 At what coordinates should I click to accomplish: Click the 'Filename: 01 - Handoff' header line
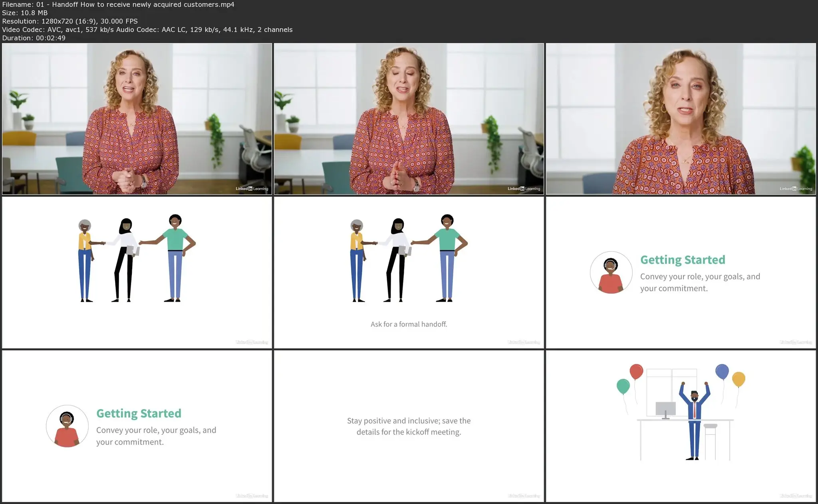point(118,4)
